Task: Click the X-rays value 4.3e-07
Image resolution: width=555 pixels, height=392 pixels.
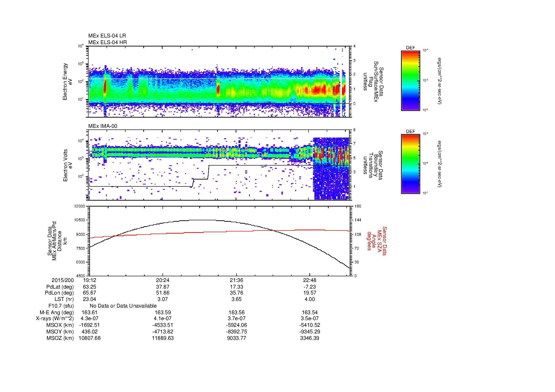Action: (89, 319)
